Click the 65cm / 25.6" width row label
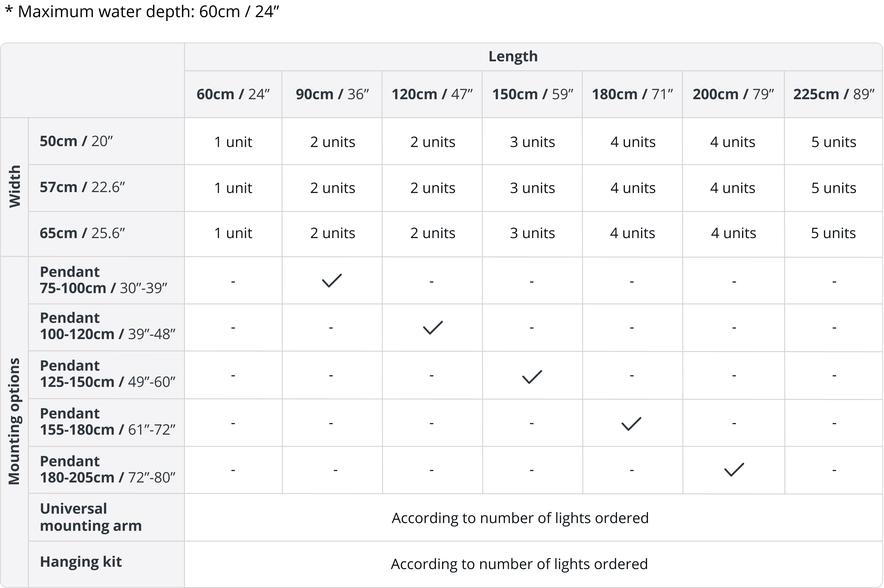The width and height of the screenshot is (884, 588). point(82,233)
